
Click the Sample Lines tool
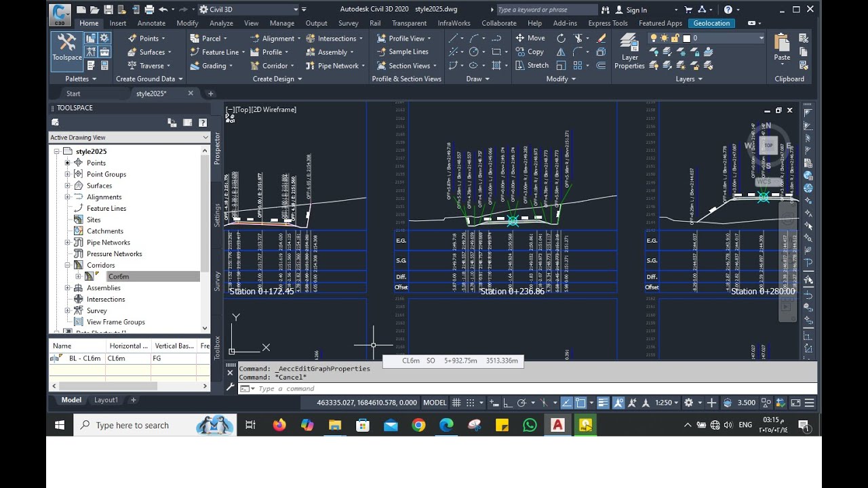click(x=402, y=52)
